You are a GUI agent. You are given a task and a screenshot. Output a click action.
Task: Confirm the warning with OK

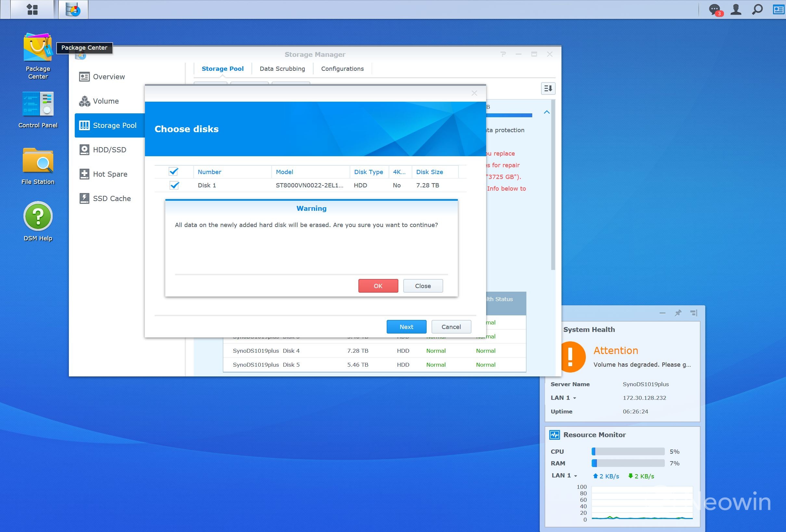click(x=378, y=285)
